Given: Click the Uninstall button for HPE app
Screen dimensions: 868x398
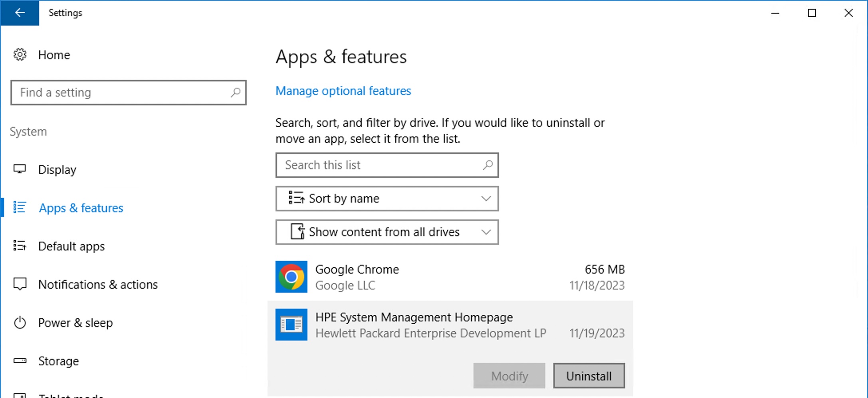Looking at the screenshot, I should 589,376.
